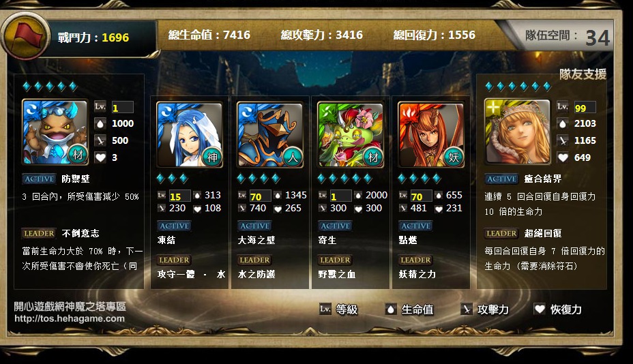Select the blue frog leader card portrait

tap(55, 132)
